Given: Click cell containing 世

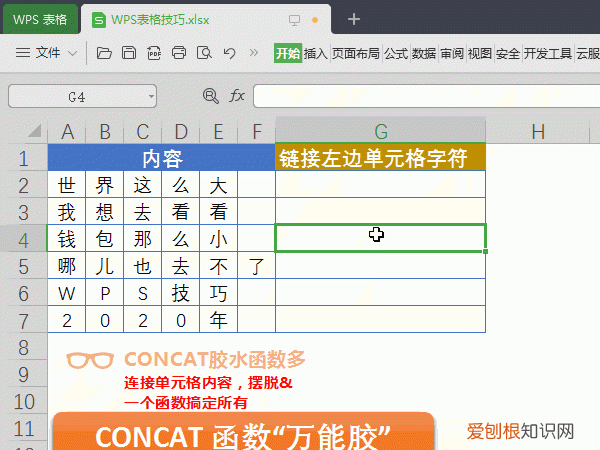Looking at the screenshot, I should click(x=67, y=185).
